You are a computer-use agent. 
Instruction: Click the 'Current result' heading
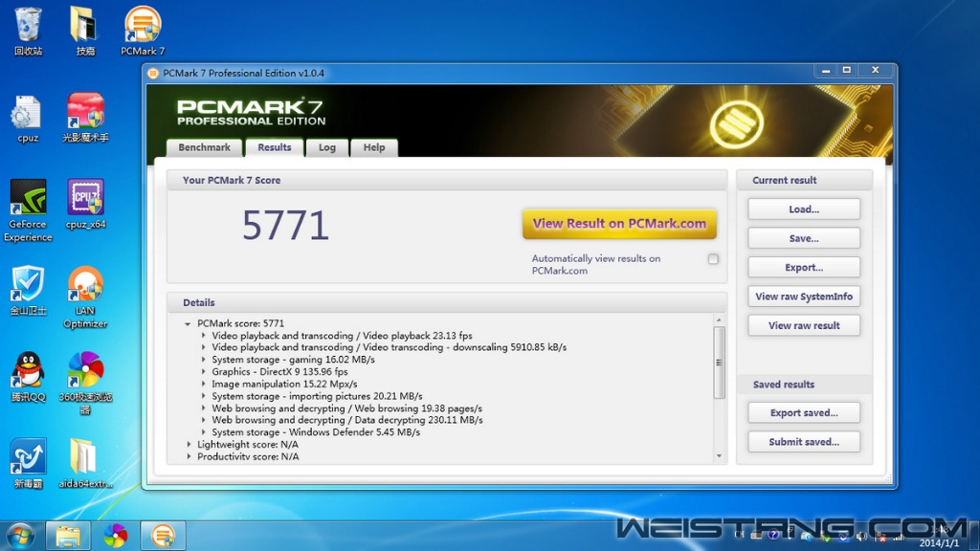tap(785, 180)
